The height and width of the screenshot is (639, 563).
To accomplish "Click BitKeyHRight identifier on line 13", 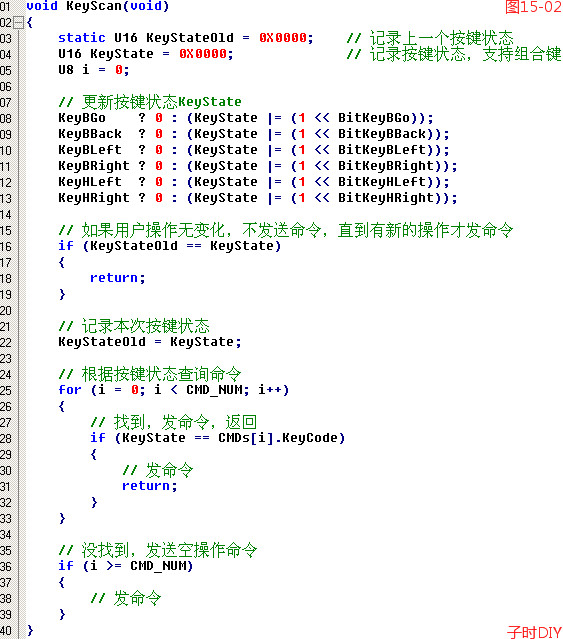I will 386,198.
